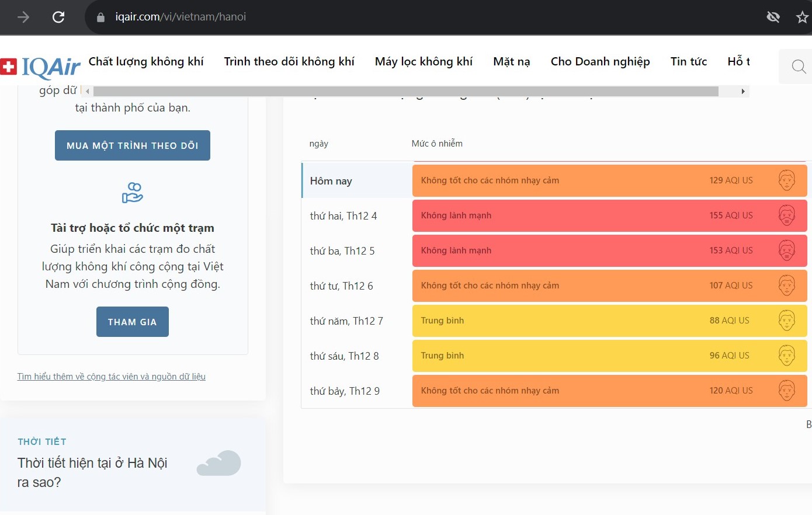Screen dimensions: 812x515
Task: Click the cloud weather icon
Action: tap(219, 463)
